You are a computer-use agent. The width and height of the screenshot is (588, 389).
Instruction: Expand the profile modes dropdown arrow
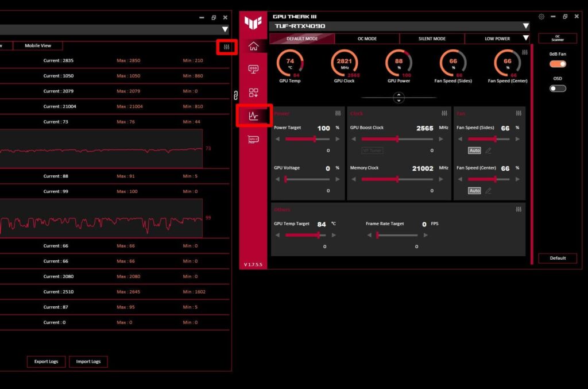[526, 38]
